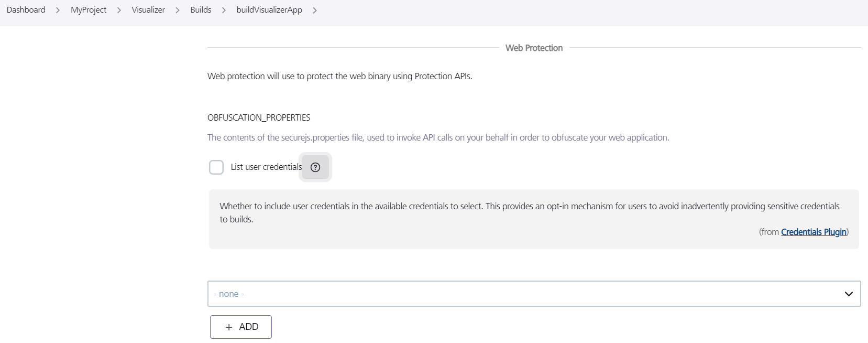
Task: Click the securejs.properties description text
Action: [x=438, y=137]
